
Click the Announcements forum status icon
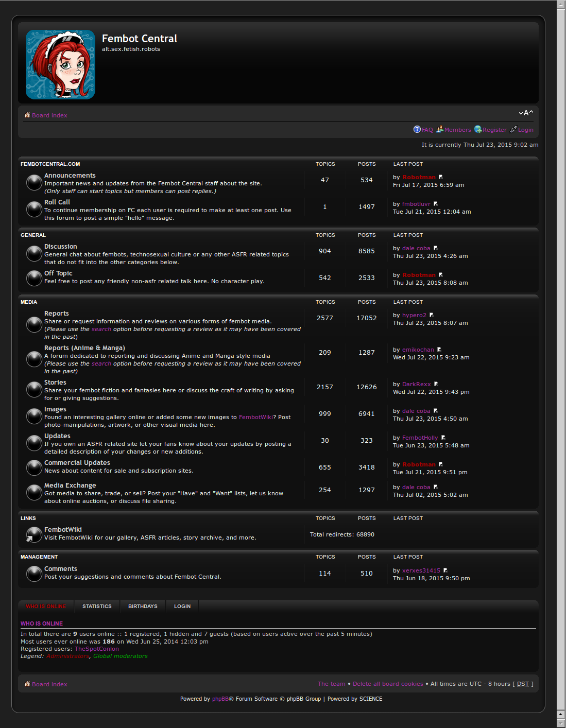pyautogui.click(x=34, y=183)
